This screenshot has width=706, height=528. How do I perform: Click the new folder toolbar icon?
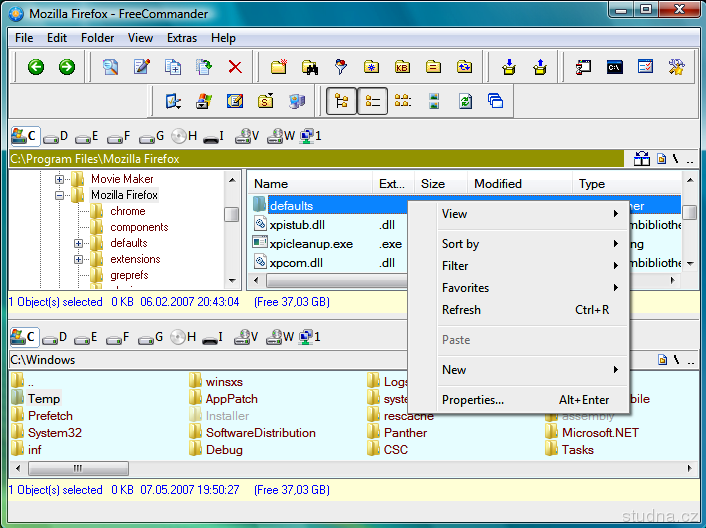(x=280, y=67)
